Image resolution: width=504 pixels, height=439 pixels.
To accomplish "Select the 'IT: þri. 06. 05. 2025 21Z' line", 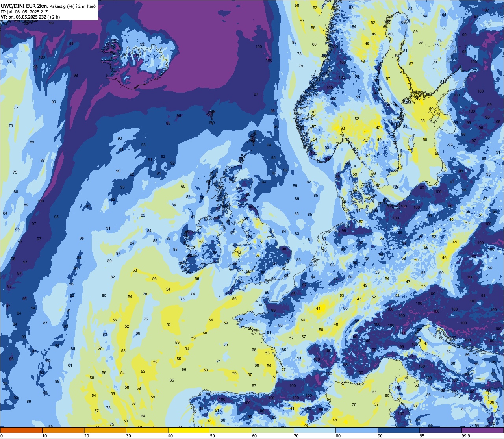I will 24,12.
